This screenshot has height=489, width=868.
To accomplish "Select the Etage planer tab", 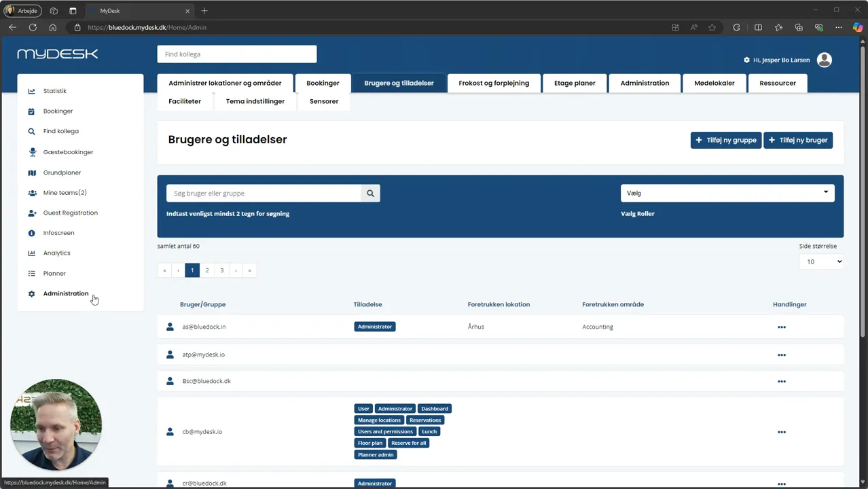I will [575, 83].
